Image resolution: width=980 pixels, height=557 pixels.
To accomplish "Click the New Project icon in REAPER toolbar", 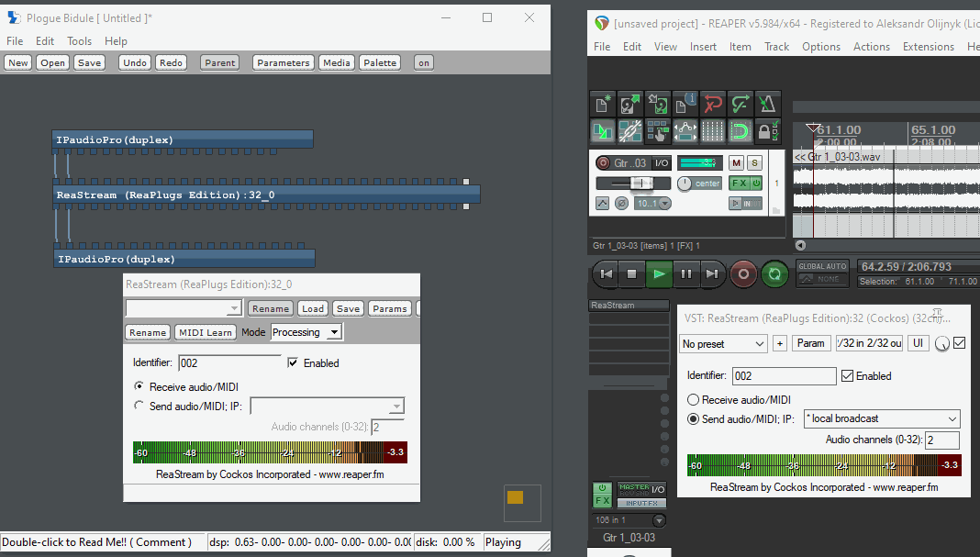I will (603, 105).
